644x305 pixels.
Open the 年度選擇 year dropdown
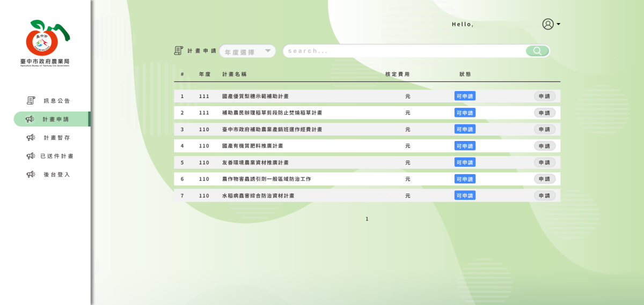tap(247, 51)
